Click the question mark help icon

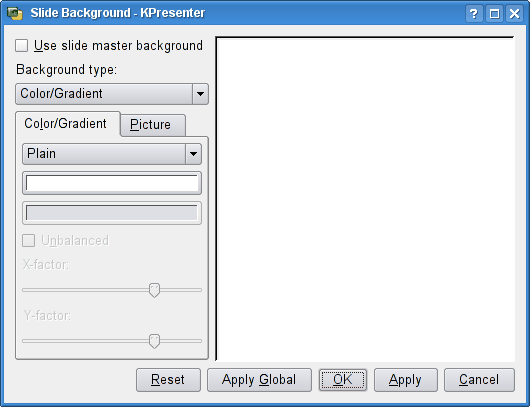[x=474, y=14]
